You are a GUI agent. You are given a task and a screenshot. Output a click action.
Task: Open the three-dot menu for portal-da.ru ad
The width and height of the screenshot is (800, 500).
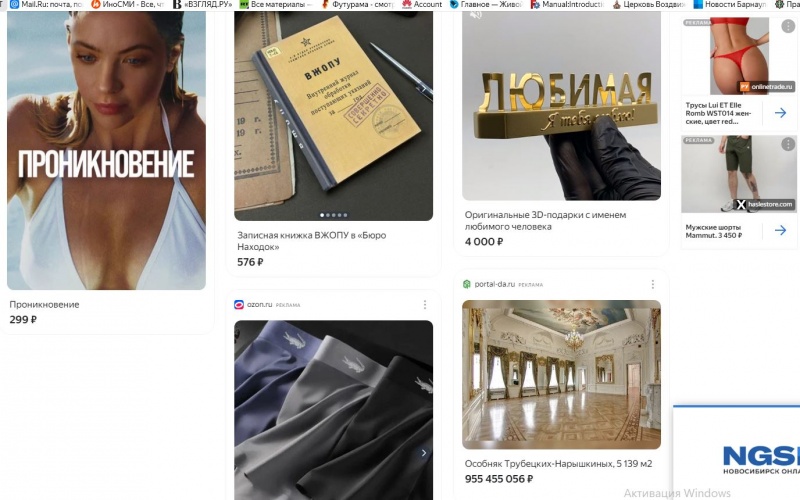click(653, 284)
